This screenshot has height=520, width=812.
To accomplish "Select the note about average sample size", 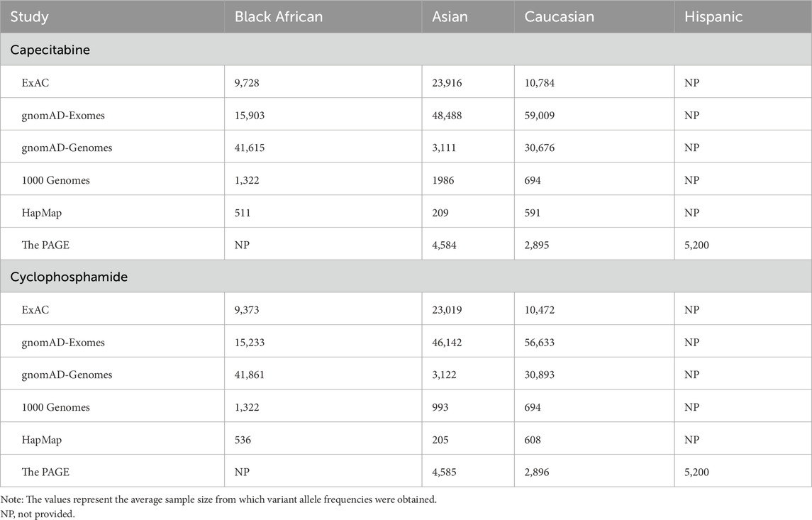I will [218, 500].
